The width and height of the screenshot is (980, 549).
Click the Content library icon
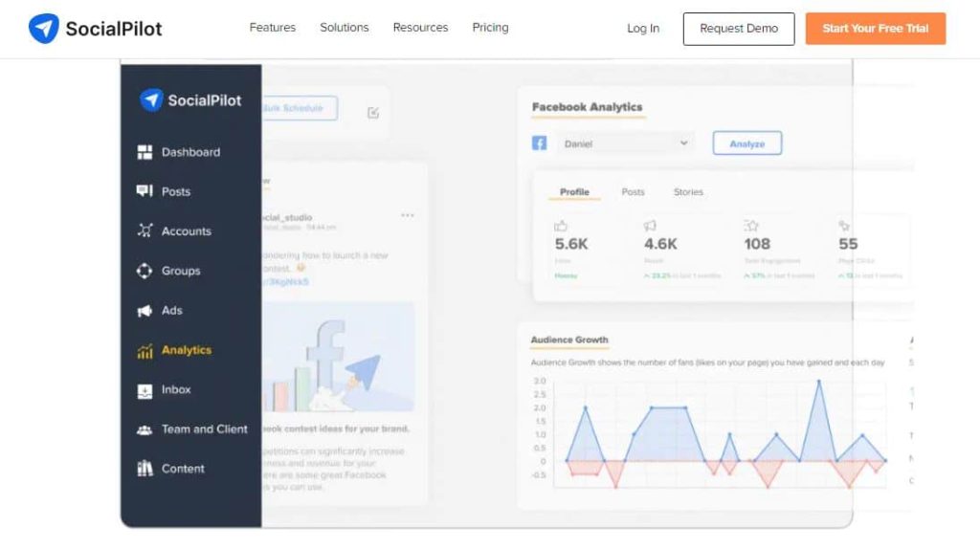145,469
